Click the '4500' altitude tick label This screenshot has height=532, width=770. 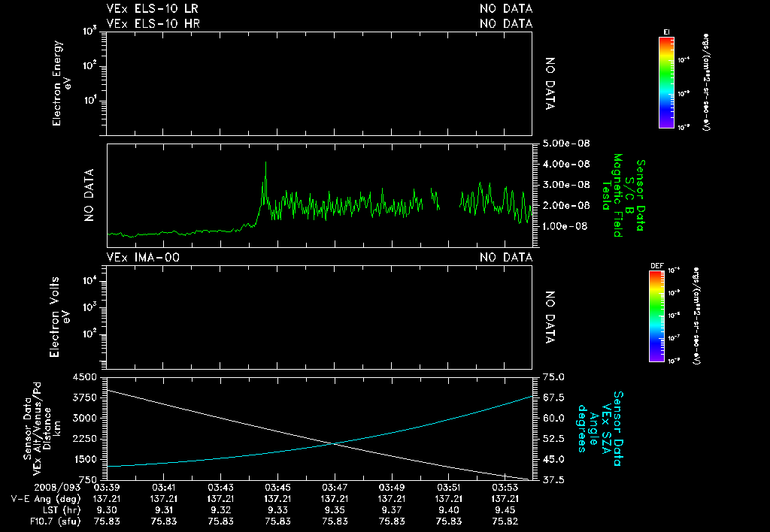[84, 377]
